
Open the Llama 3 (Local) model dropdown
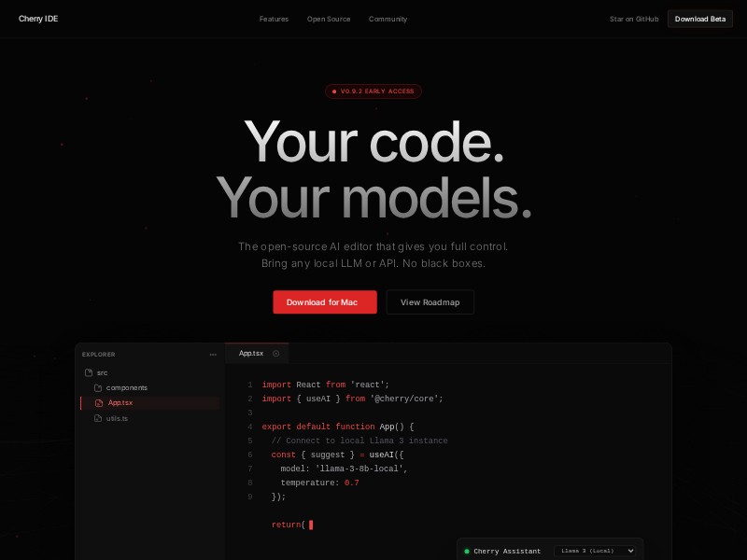[x=595, y=551]
